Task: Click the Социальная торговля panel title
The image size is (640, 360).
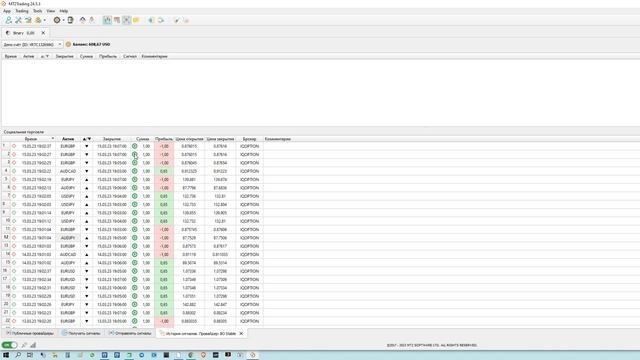Action: coord(24,132)
